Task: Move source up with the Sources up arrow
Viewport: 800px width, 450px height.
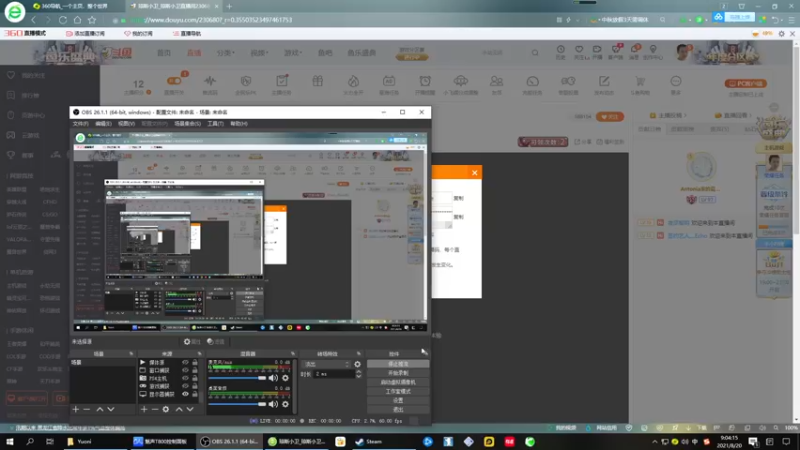Action: 179,409
